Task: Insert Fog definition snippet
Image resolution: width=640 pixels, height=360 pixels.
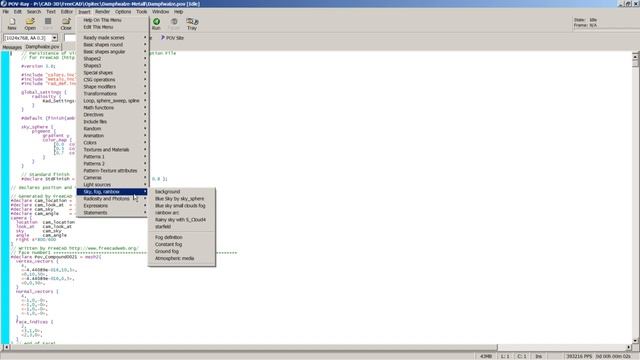Action: [x=182, y=237]
